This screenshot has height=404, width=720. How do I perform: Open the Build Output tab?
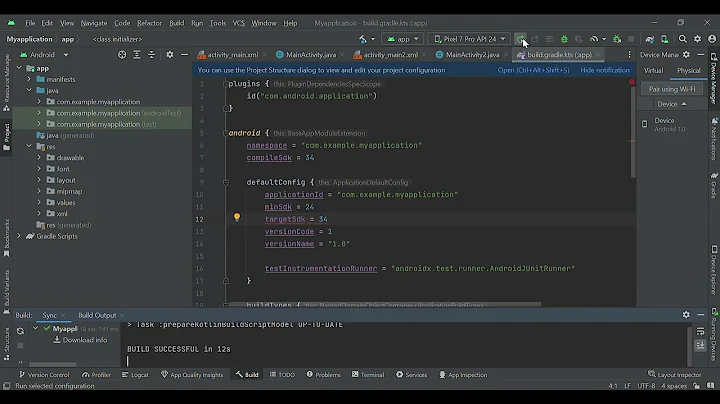click(x=97, y=315)
